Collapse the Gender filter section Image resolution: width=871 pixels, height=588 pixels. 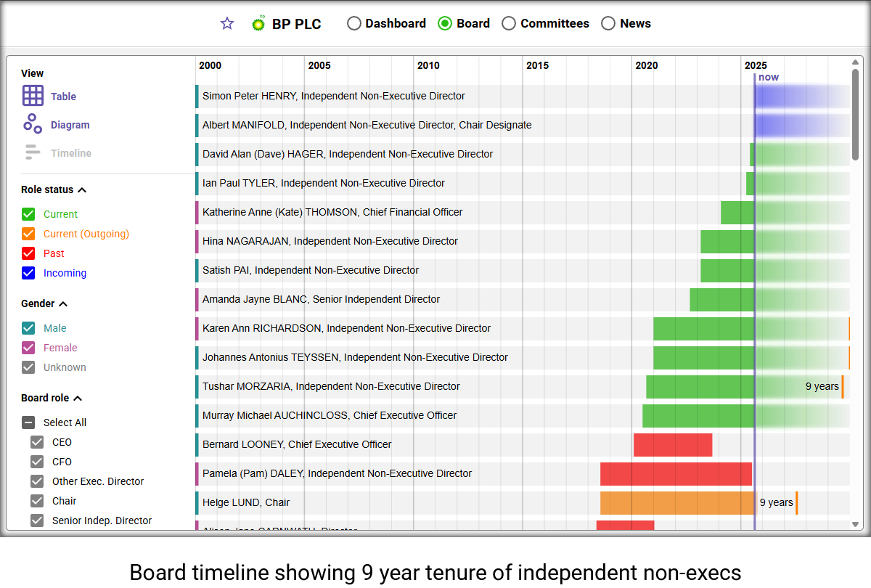(x=63, y=303)
